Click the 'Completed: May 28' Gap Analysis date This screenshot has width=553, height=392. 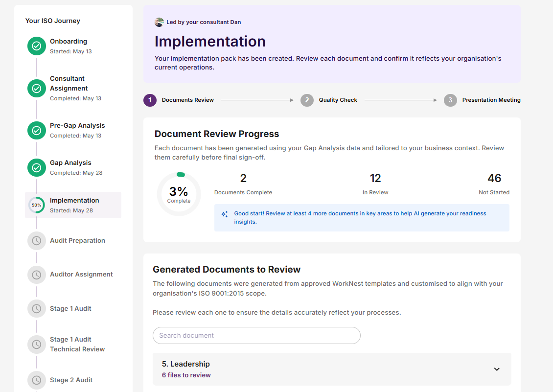click(x=76, y=173)
